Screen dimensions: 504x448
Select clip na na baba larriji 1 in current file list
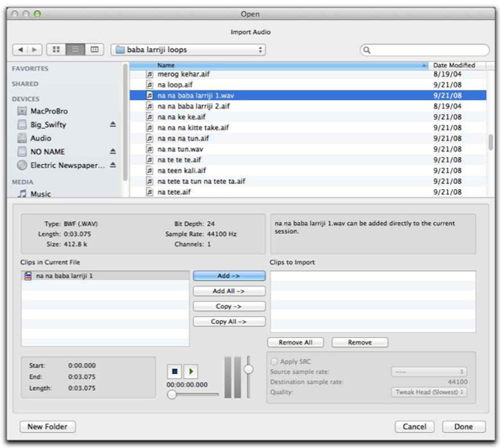[x=106, y=276]
